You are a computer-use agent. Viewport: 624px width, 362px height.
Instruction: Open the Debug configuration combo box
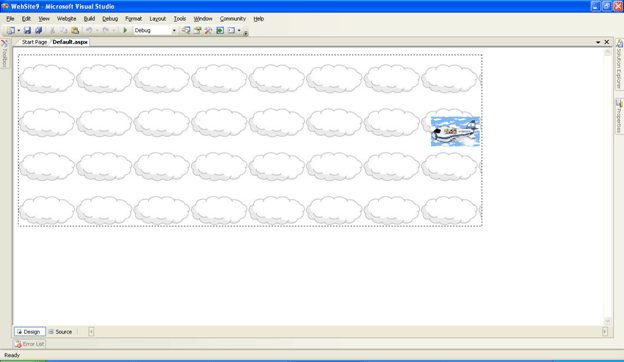coord(155,30)
